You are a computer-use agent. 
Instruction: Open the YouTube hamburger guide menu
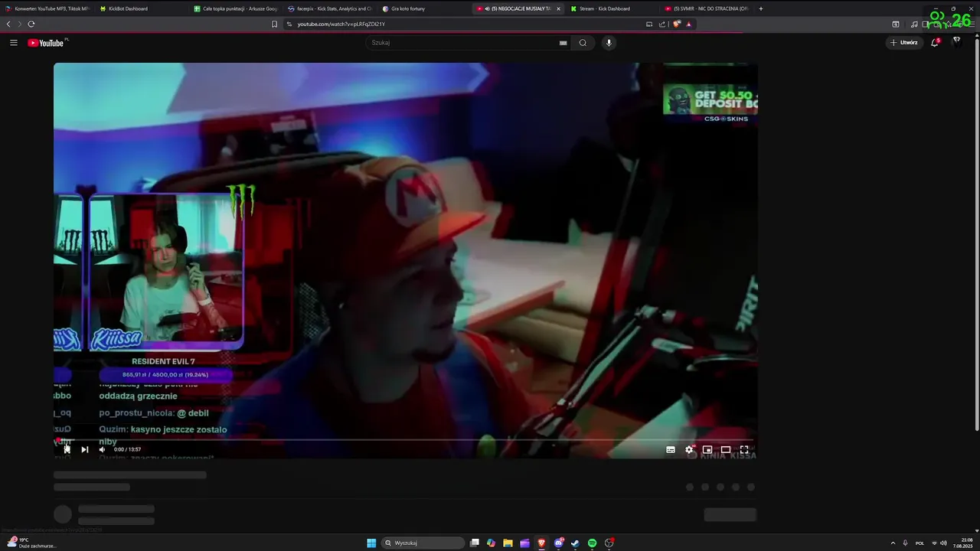pos(14,43)
